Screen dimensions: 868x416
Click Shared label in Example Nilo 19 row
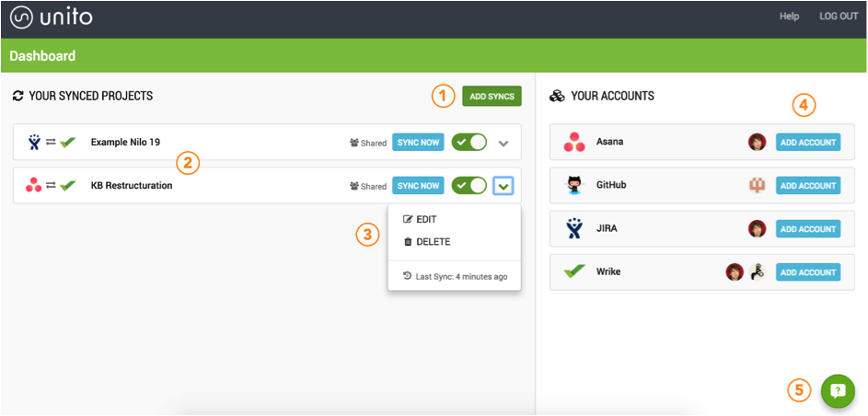(368, 143)
